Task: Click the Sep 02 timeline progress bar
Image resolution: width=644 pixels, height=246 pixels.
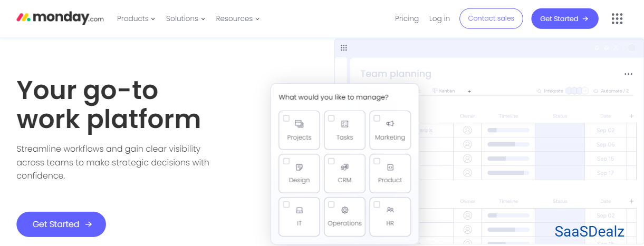Action: pos(508,130)
